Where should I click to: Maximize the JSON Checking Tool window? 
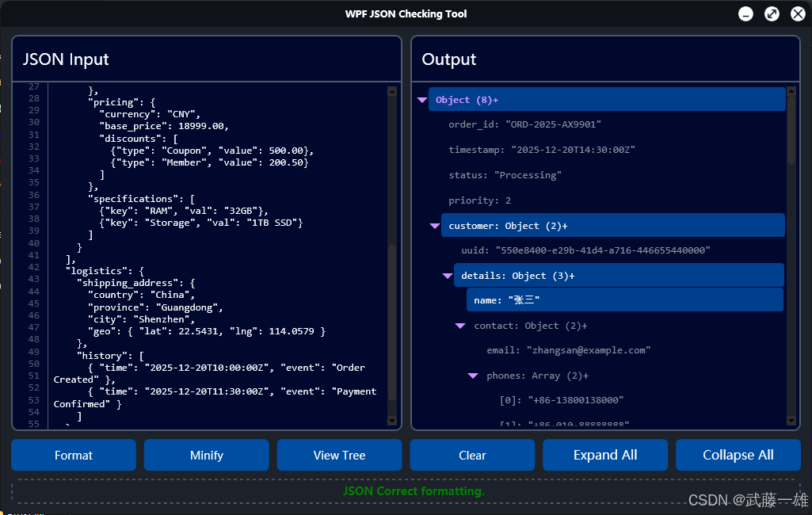[x=772, y=14]
